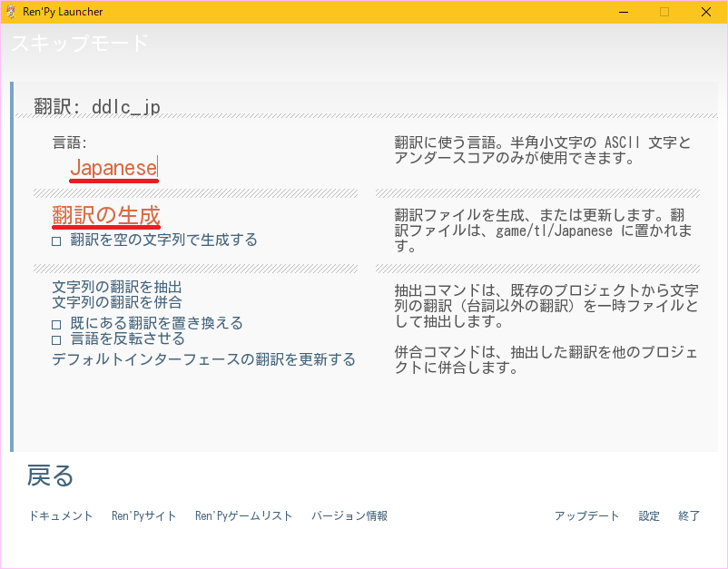
Task: Open the Ren'Pyサイト link
Action: click(144, 515)
